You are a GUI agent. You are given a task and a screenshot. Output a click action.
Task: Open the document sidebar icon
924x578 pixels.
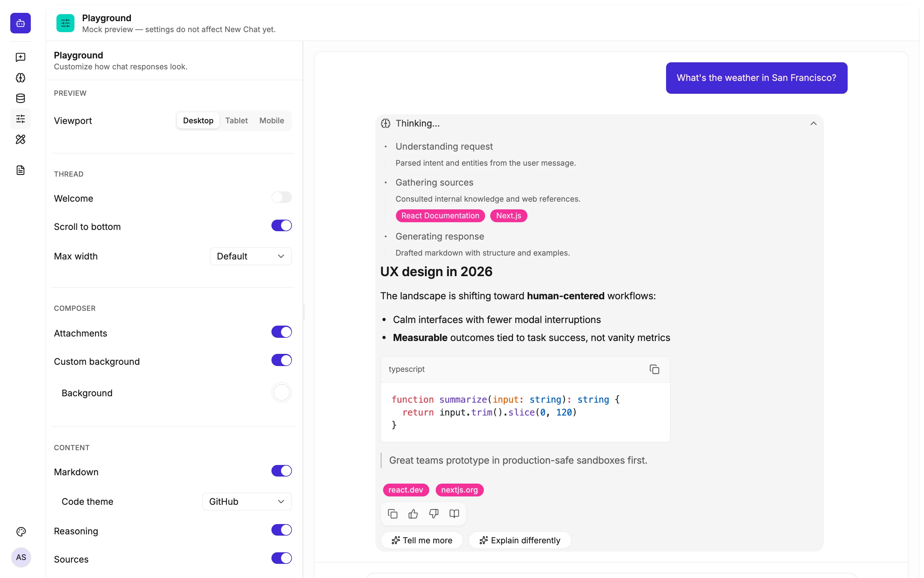click(x=21, y=170)
